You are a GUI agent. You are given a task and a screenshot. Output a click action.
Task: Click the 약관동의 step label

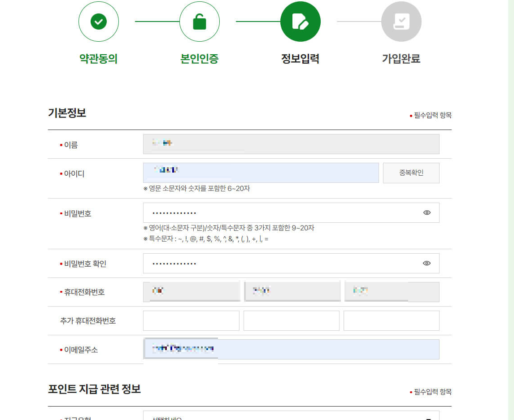99,58
